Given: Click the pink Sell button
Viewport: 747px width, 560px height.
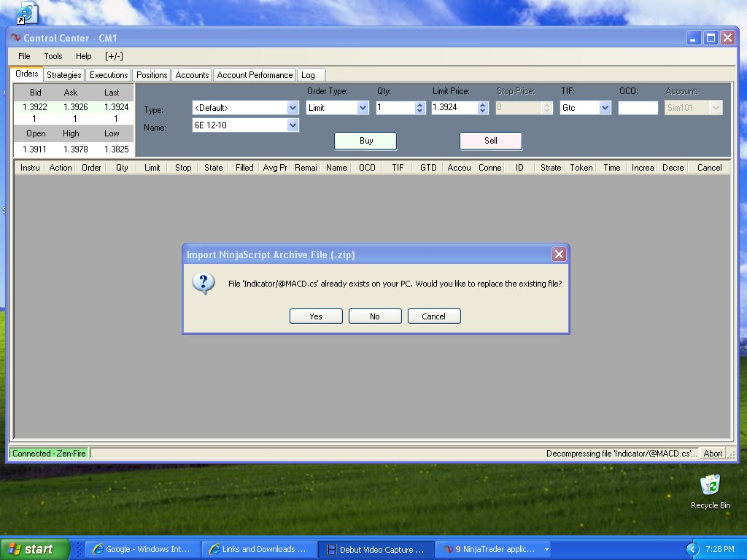Looking at the screenshot, I should (x=491, y=141).
